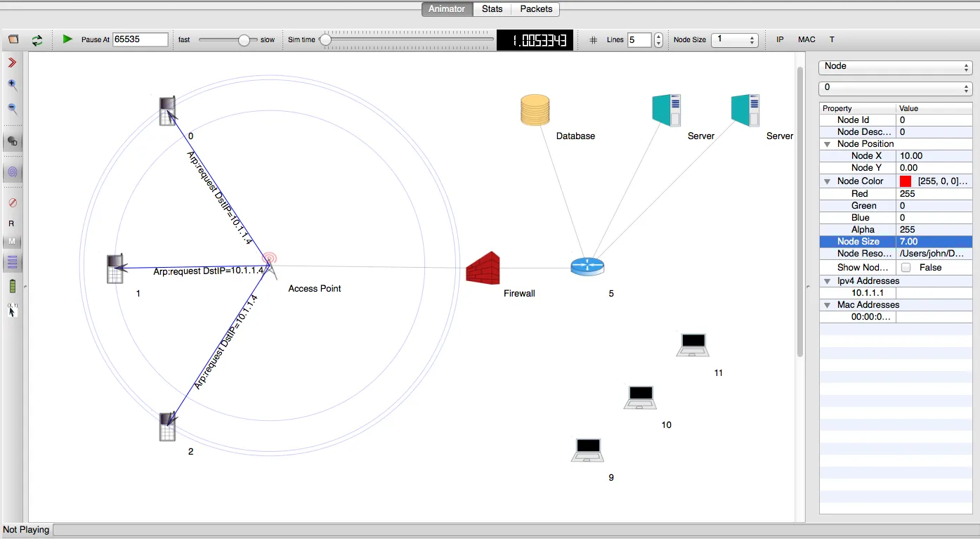Collapse the Ipv4 Addresses section
The image size is (980, 539).
coord(827,280)
